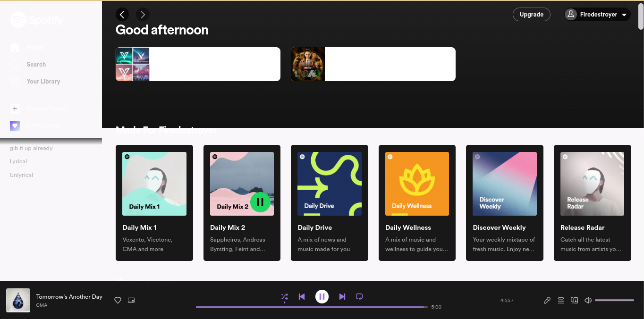Click the user avatar icon beside Firedestroyer
644x319 pixels.
(571, 15)
